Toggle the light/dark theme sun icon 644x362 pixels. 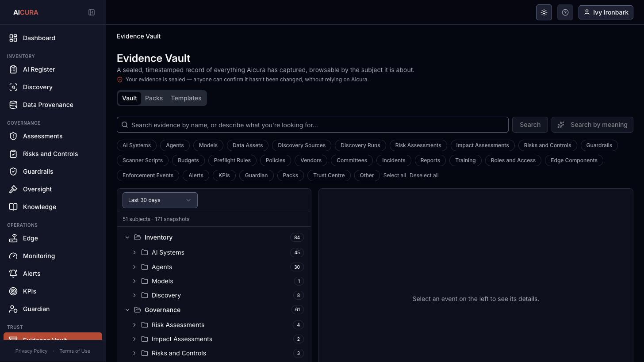544,12
